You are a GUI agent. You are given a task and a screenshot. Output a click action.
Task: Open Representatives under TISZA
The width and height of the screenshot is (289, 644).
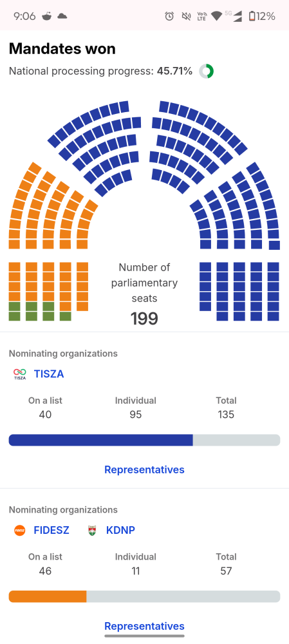tap(144, 469)
